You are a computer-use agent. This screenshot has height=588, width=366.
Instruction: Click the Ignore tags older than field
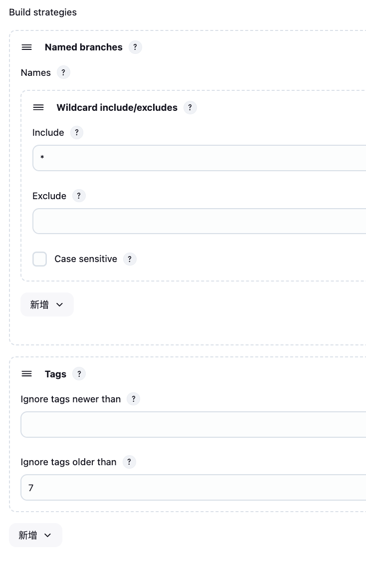[x=193, y=488]
